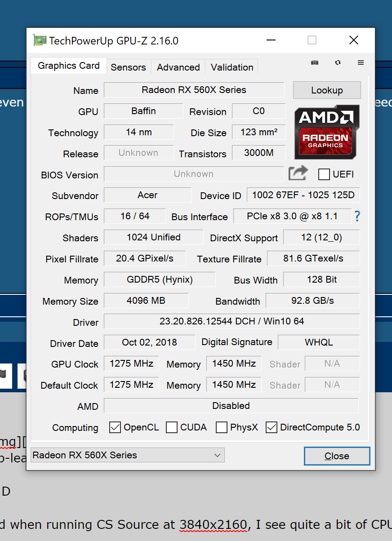Switch to the Sensors tab
This screenshot has height=541, width=392.
[x=129, y=67]
